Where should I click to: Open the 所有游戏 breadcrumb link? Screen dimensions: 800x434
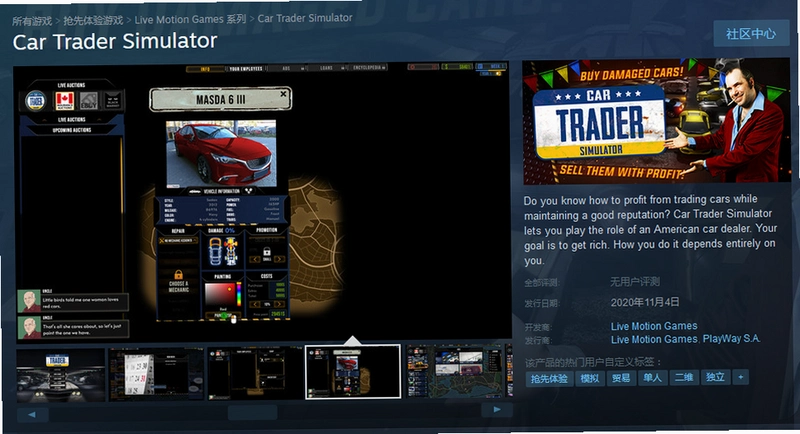tap(32, 21)
